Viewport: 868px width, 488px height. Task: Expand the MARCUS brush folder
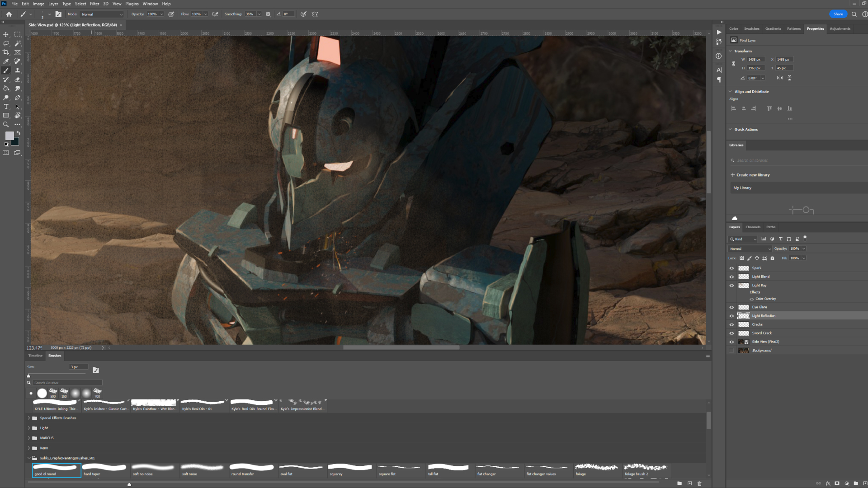pyautogui.click(x=29, y=438)
